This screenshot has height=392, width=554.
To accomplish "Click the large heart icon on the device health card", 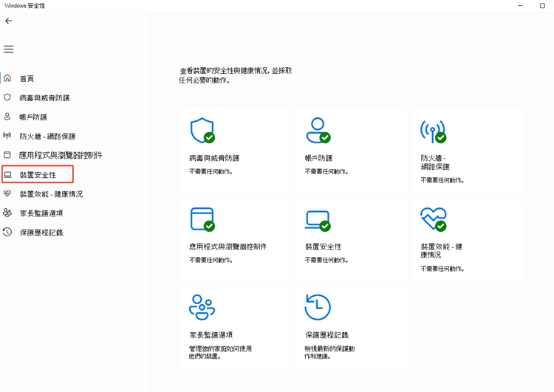I will [x=434, y=219].
